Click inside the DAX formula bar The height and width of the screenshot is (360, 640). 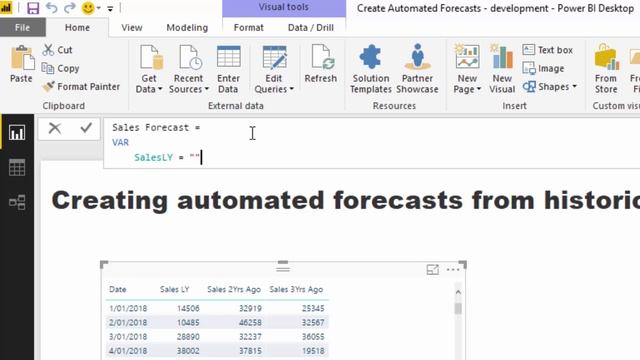coord(371,143)
